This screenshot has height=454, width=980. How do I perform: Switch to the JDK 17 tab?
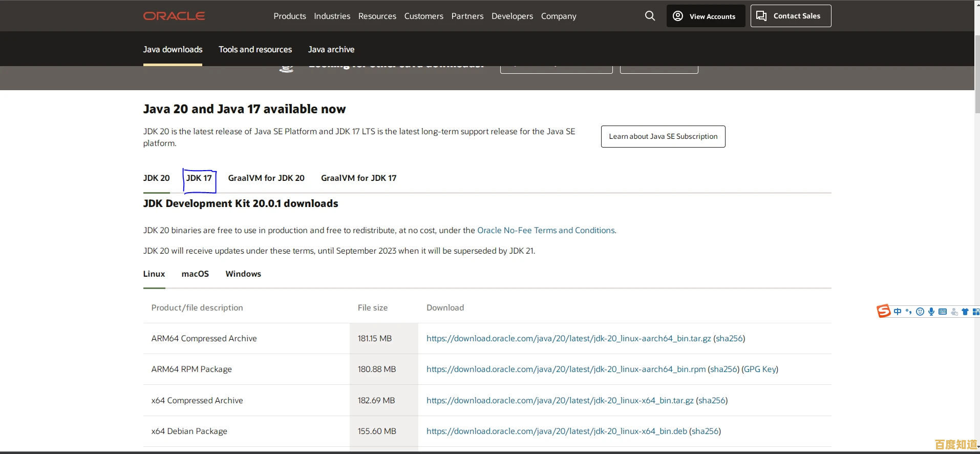(199, 178)
